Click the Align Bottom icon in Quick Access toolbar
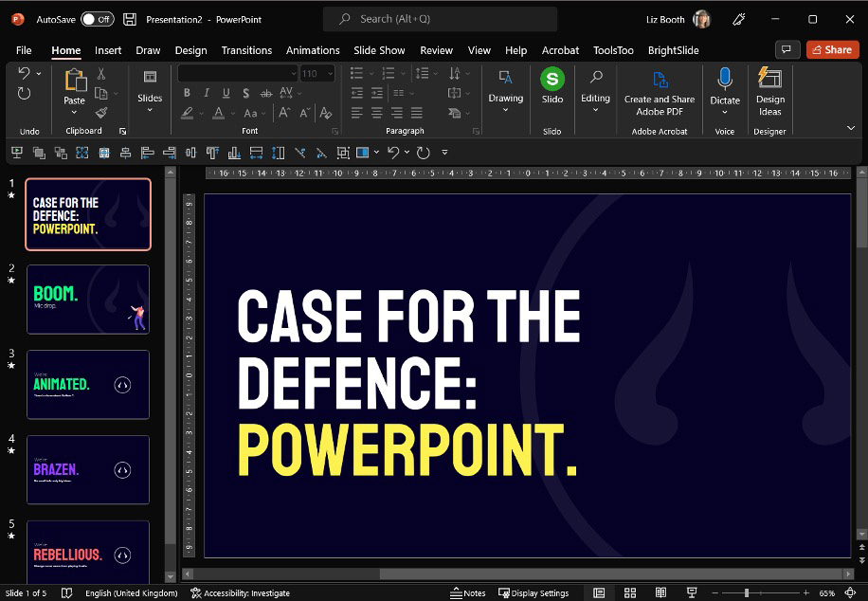Image resolution: width=868 pixels, height=601 pixels. point(234,153)
